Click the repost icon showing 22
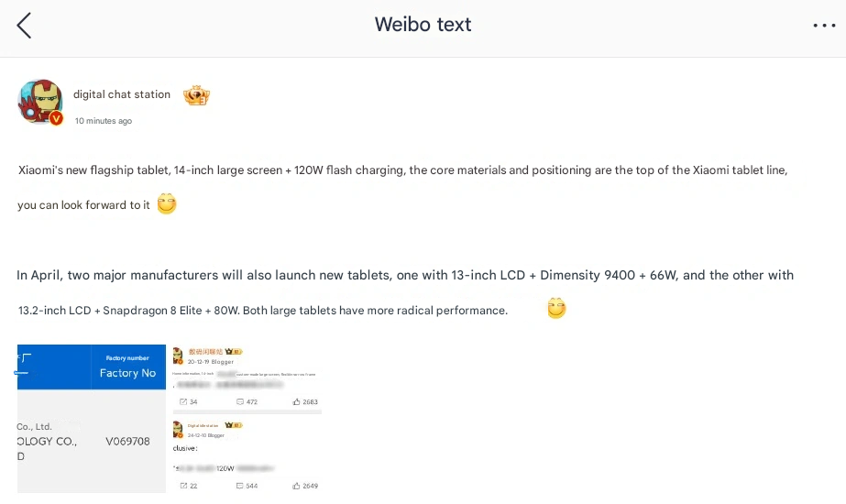 pyautogui.click(x=183, y=486)
